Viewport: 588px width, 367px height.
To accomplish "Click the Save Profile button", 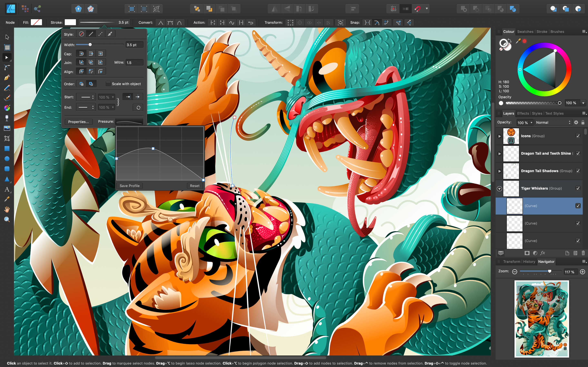I will [129, 186].
